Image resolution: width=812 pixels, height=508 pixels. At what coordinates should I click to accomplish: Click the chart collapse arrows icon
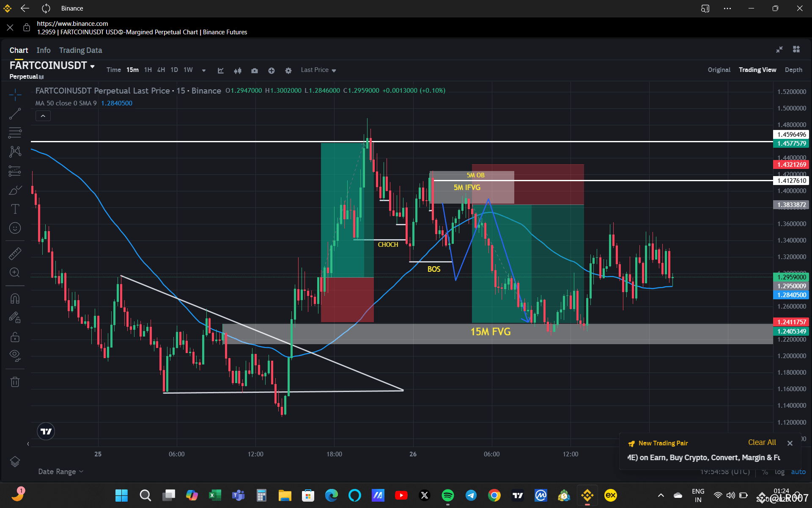coord(779,50)
